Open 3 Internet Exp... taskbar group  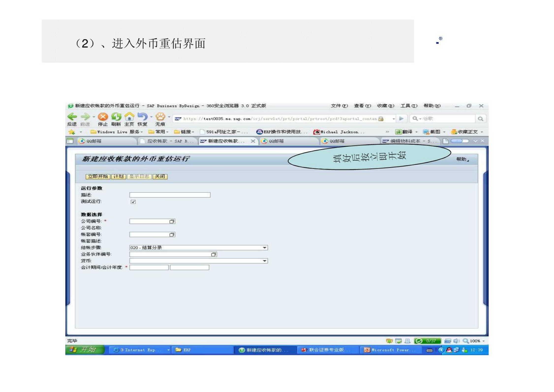pos(140,350)
